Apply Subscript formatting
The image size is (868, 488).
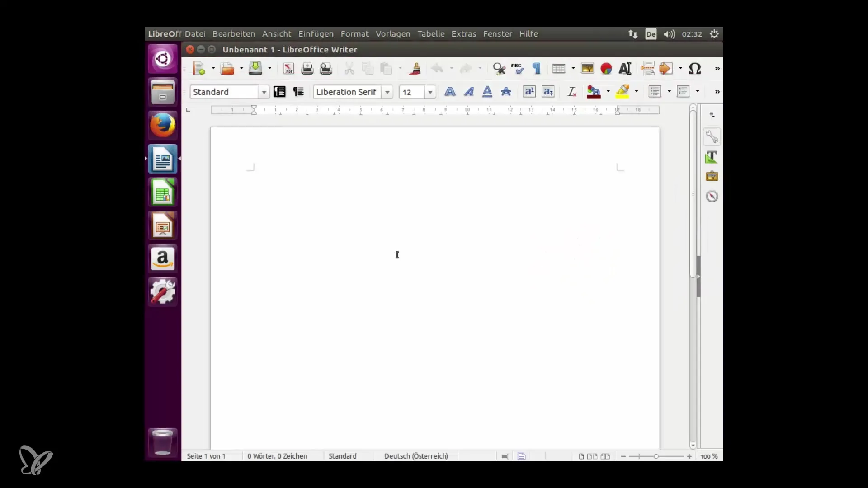(x=548, y=92)
